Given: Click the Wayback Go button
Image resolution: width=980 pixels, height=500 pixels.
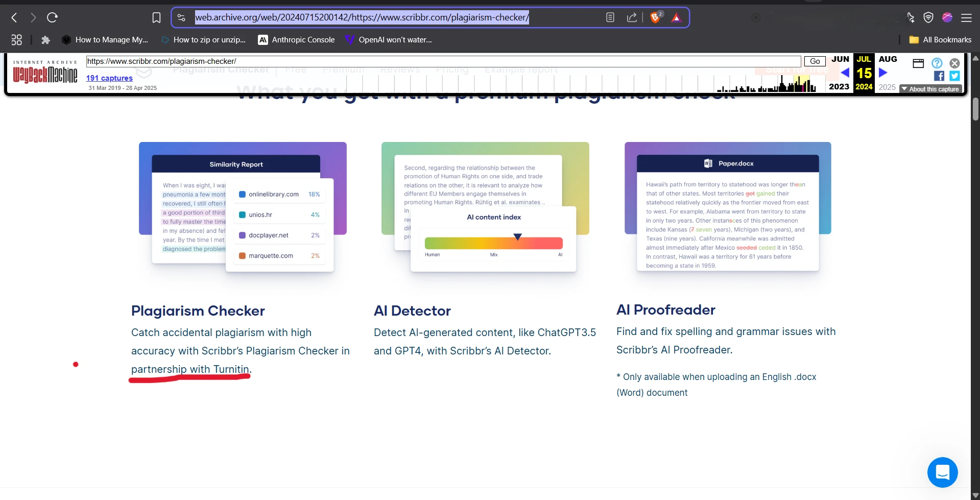Looking at the screenshot, I should coord(815,61).
